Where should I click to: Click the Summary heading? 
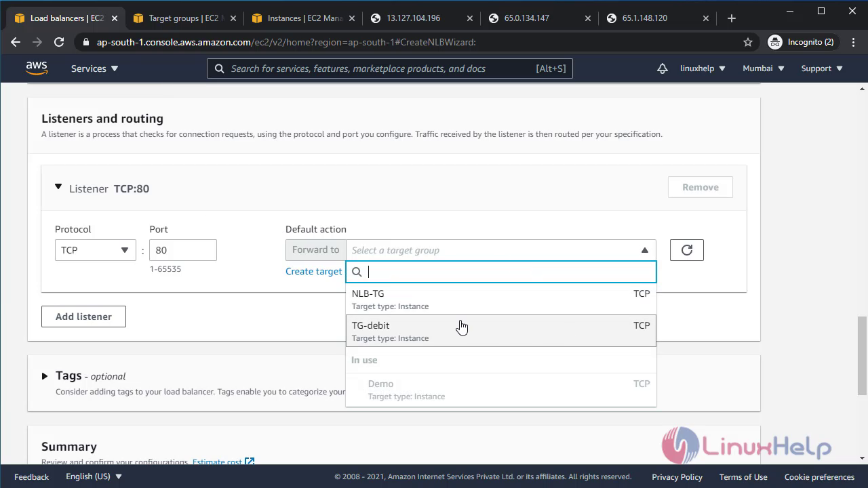(x=69, y=447)
